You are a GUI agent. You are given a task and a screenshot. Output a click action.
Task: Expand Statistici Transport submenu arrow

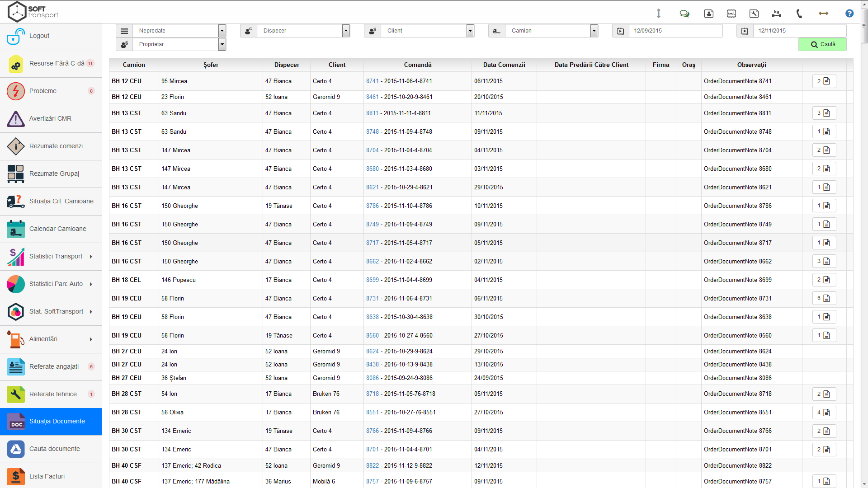(x=91, y=257)
